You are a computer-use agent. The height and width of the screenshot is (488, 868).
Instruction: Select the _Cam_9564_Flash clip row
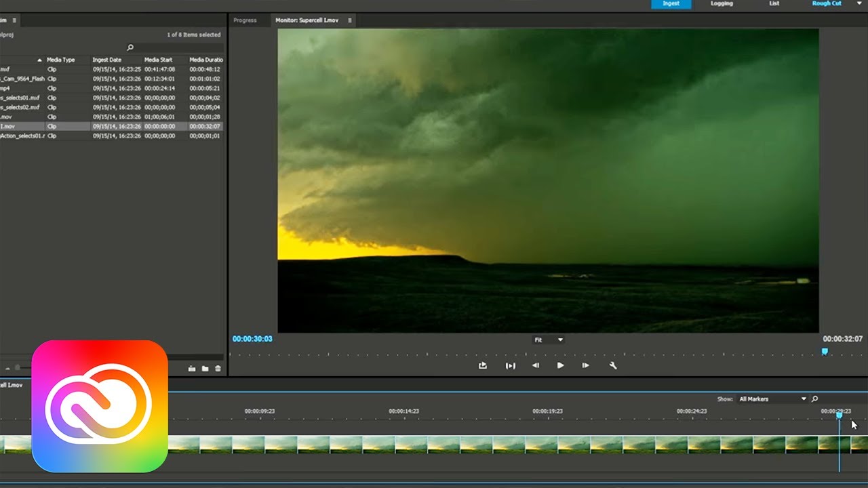coord(111,79)
